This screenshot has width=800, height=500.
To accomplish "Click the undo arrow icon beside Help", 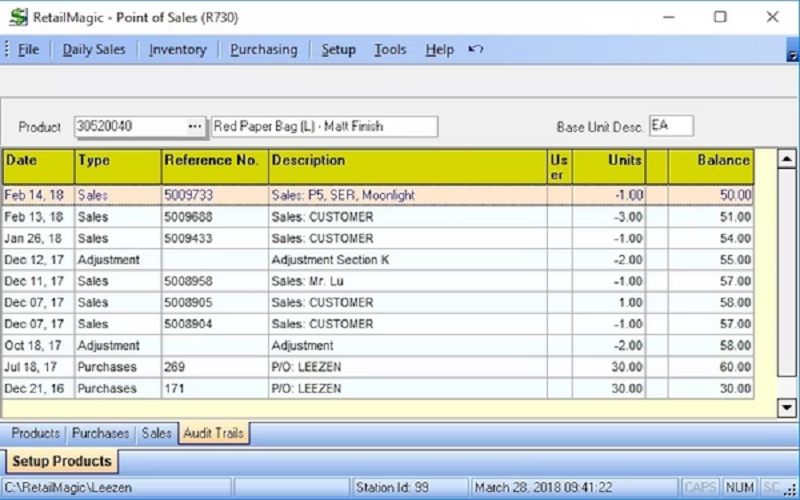I will (476, 49).
